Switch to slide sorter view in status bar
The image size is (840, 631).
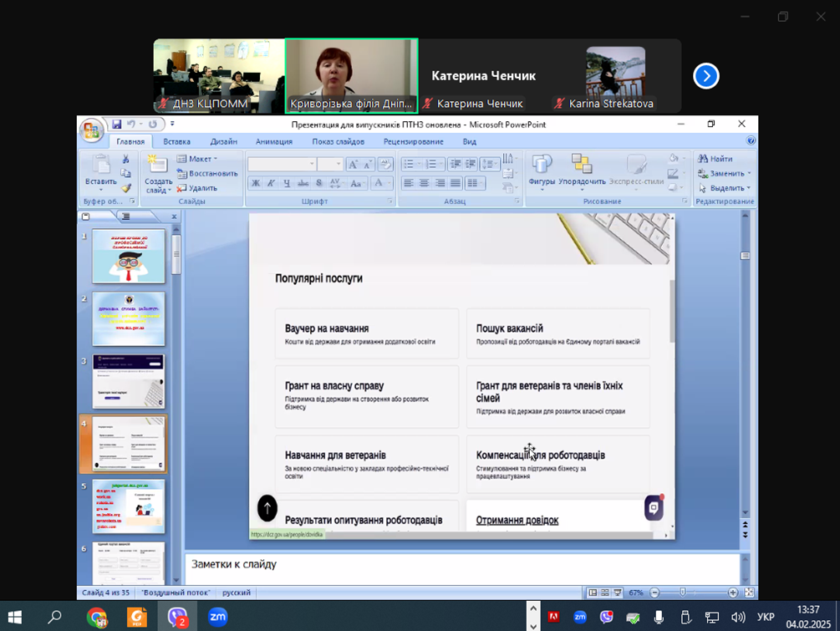[x=604, y=593]
